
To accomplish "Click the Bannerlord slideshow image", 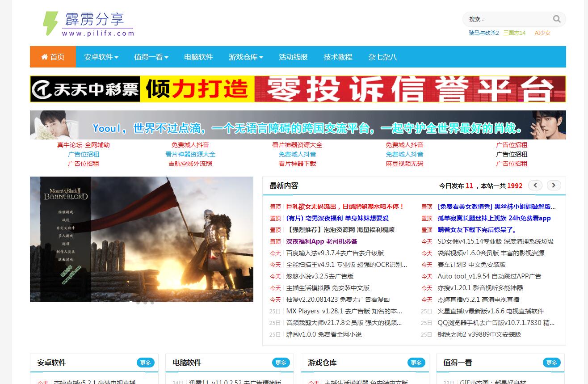I will (142, 239).
